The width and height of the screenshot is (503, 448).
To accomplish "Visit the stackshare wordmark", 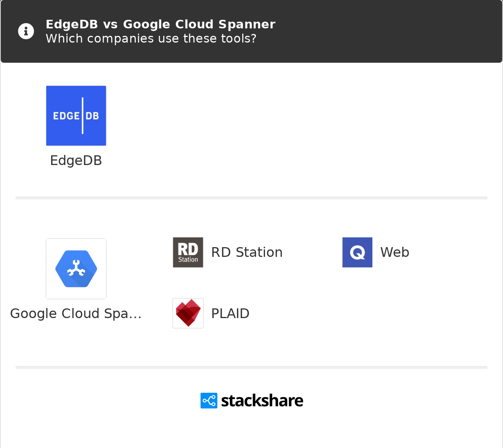I will tap(262, 401).
